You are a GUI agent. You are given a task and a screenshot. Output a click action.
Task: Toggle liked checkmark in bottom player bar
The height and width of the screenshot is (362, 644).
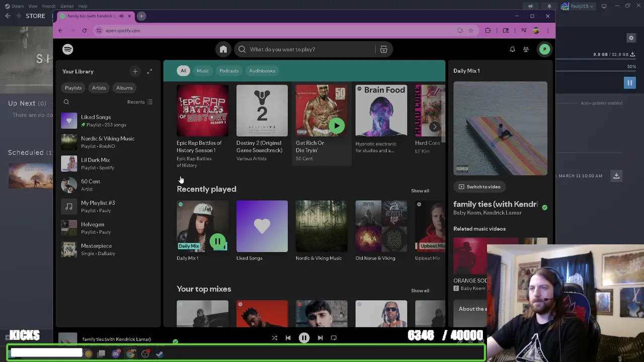tap(175, 341)
